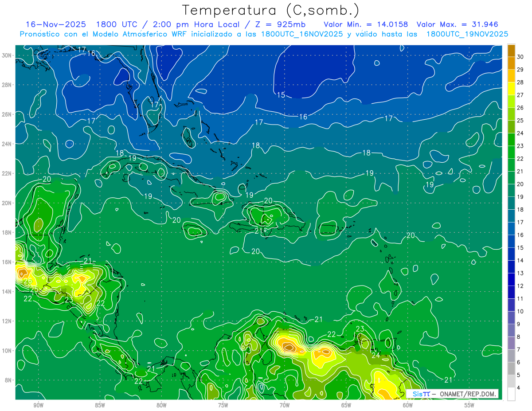This screenshot has width=532, height=411.
Task: Click the 24N latitude axis label
Action: pyautogui.click(x=7, y=144)
